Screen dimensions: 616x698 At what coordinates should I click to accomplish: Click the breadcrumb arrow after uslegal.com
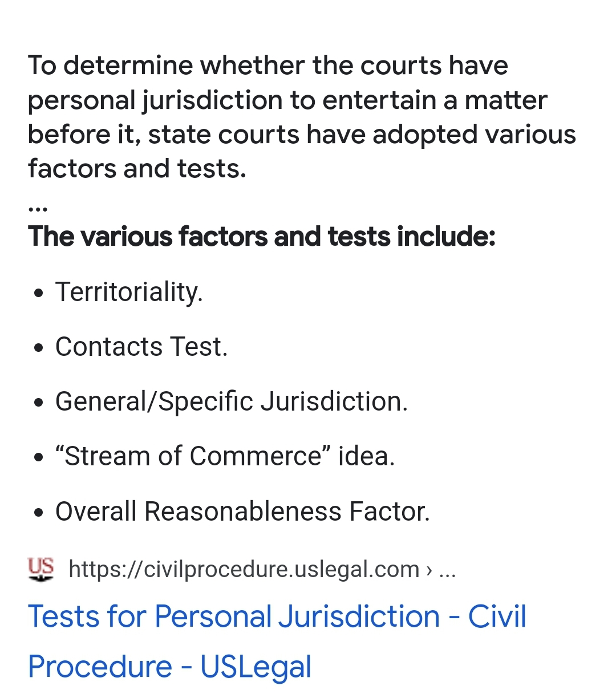click(429, 570)
